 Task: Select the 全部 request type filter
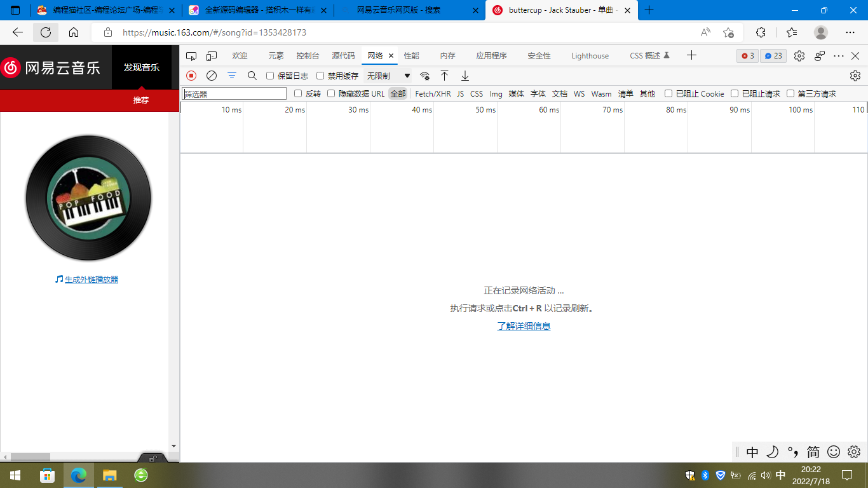398,93
